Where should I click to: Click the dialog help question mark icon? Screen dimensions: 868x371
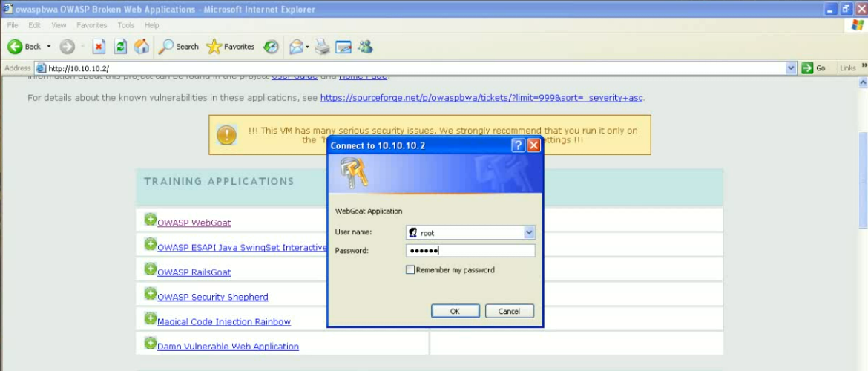coord(518,145)
